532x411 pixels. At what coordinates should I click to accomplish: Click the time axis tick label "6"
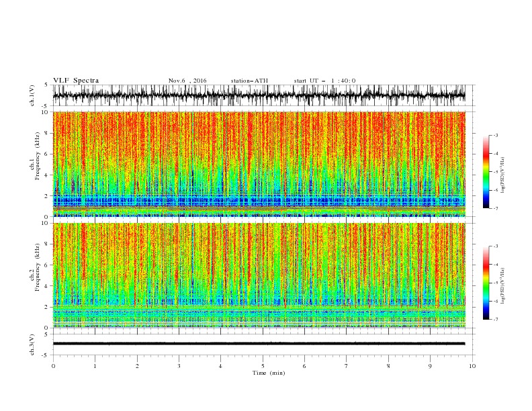pyautogui.click(x=304, y=366)
